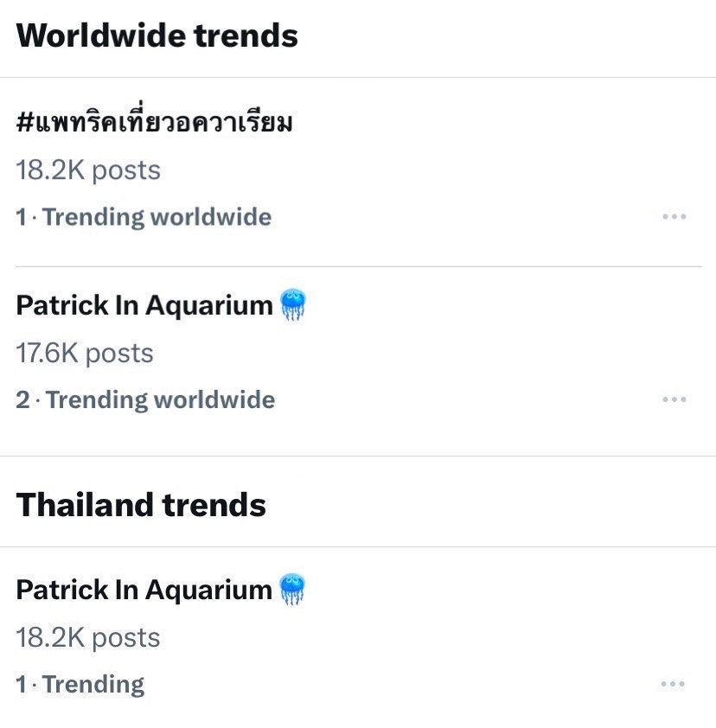
Task: Open Patrick In Aquarium under Thailand trends
Action: 144,590
